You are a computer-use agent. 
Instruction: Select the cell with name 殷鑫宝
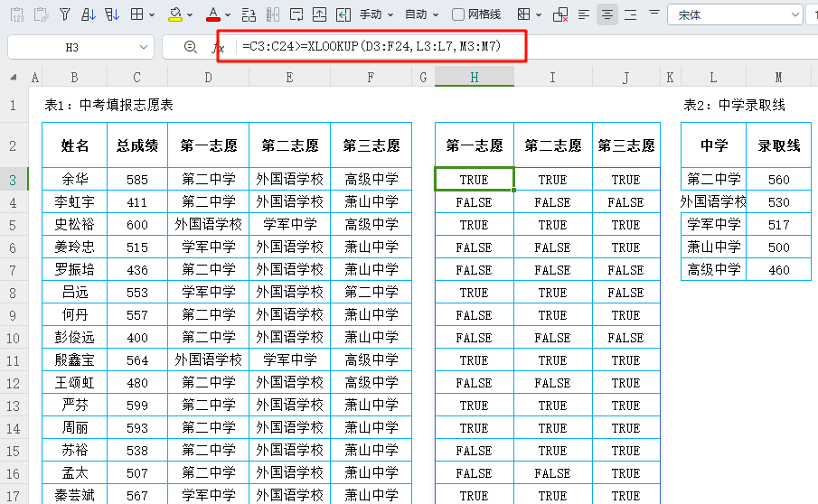click(75, 360)
